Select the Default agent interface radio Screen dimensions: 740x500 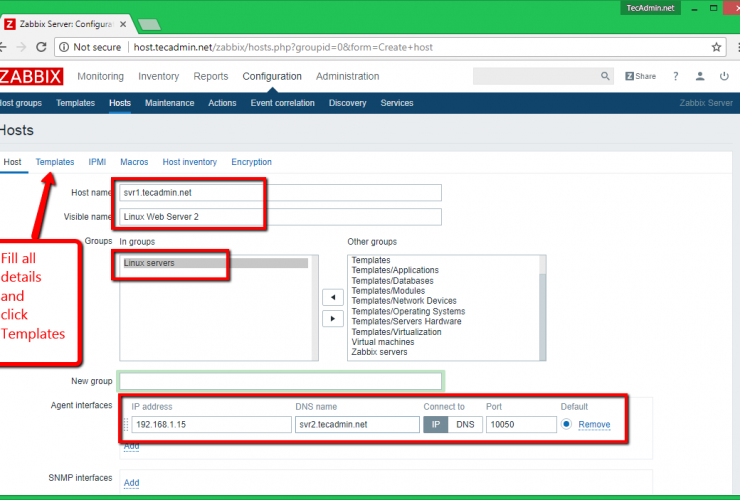tap(567, 424)
